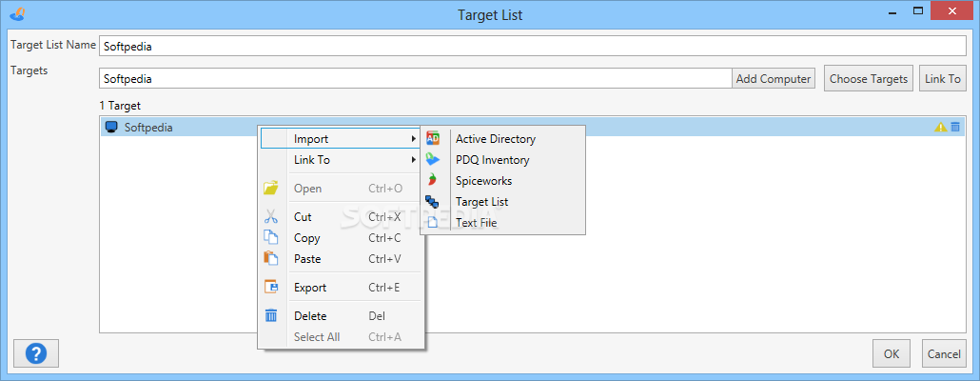Open help with the question mark button
Viewport: 980px width, 381px height.
tap(35, 353)
